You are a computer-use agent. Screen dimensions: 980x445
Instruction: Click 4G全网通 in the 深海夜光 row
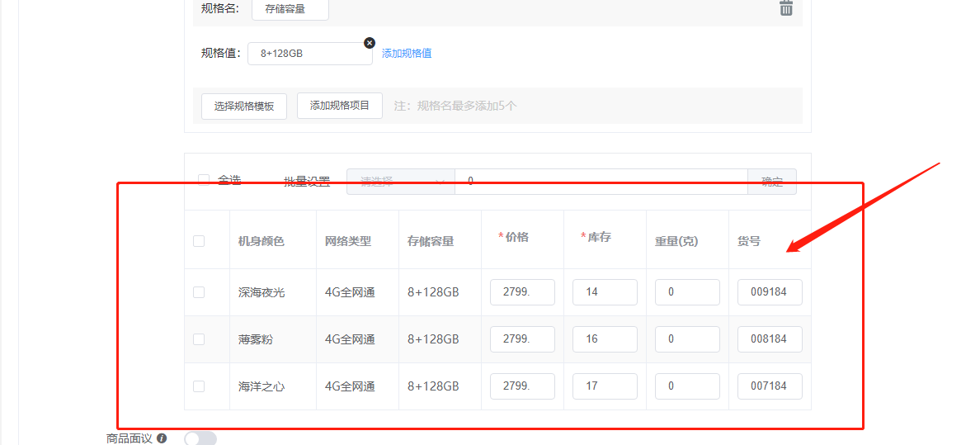pyautogui.click(x=350, y=292)
